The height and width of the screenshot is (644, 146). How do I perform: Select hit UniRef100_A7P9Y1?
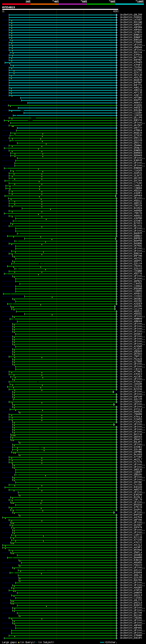tap(131, 55)
